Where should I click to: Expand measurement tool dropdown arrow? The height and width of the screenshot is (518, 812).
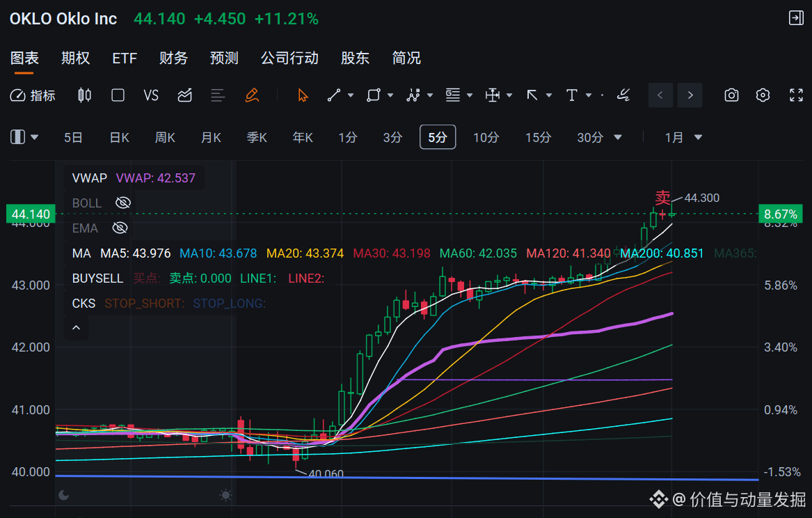point(509,95)
